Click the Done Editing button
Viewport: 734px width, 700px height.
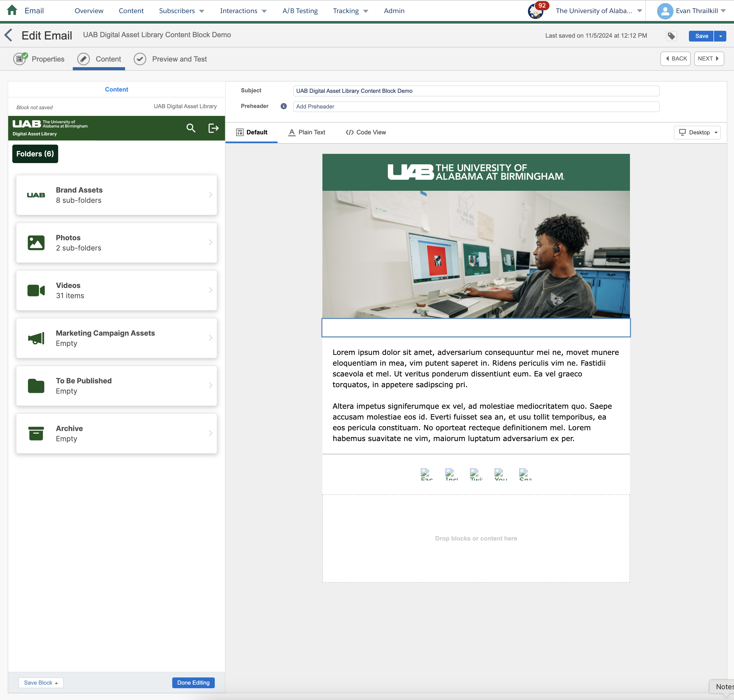tap(193, 683)
